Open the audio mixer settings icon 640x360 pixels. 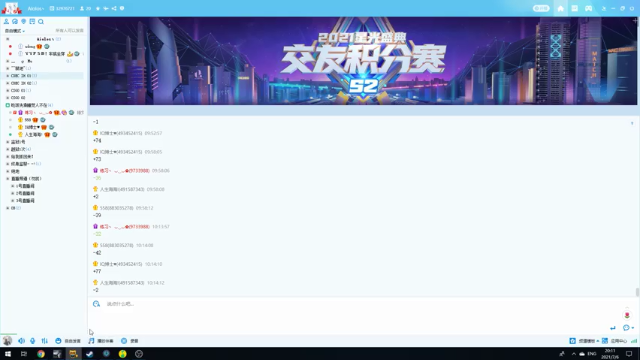coord(44,340)
